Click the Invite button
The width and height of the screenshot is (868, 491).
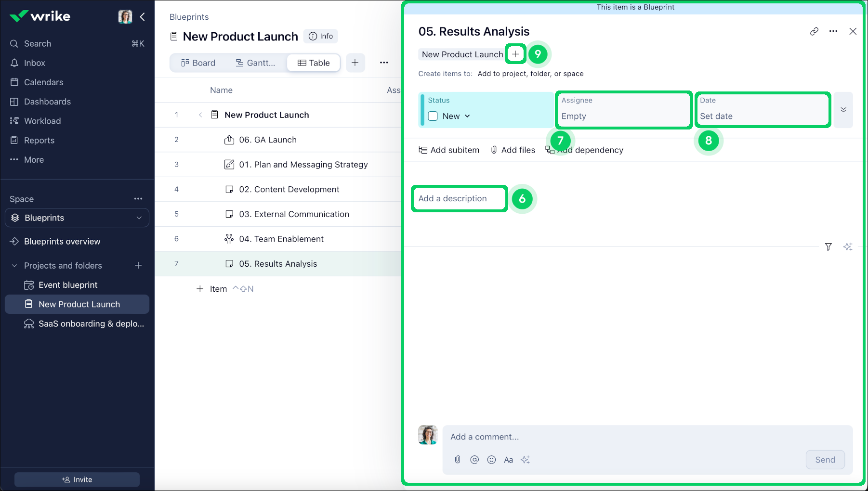(x=77, y=479)
